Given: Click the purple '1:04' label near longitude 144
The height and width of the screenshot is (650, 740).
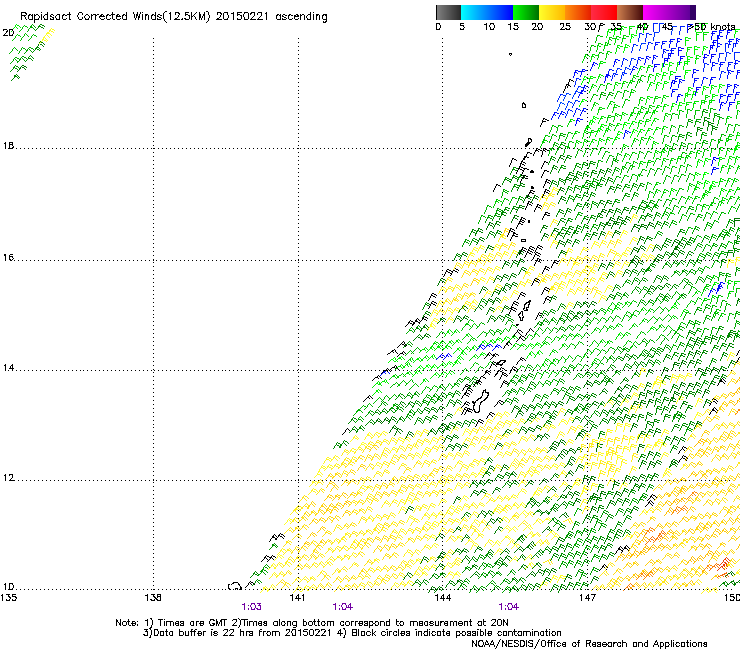Looking at the screenshot, I should point(508,607).
